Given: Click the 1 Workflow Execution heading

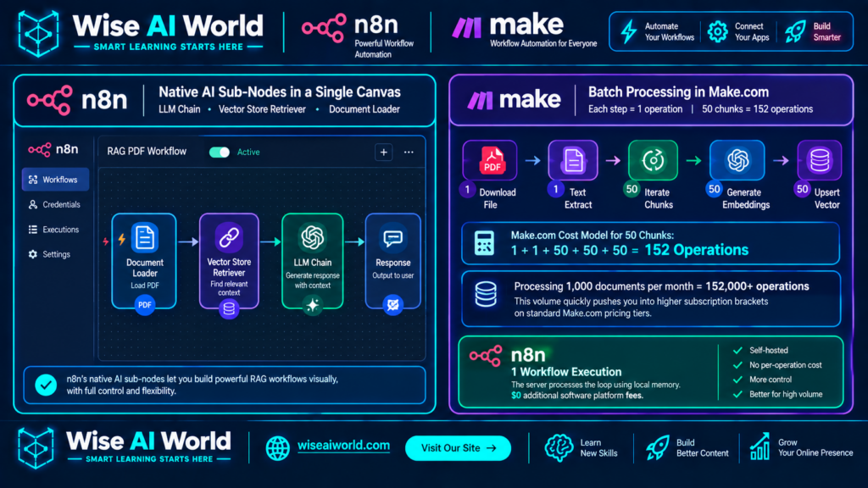Looking at the screenshot, I should (x=565, y=372).
